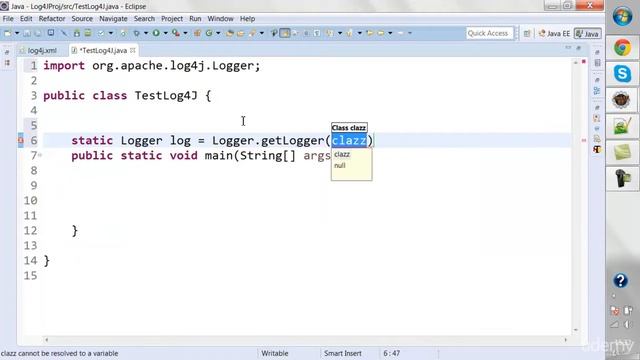Screen dimensions: 640x360
Task: Click the Outline view icon in right trim
Action: pos(597,91)
